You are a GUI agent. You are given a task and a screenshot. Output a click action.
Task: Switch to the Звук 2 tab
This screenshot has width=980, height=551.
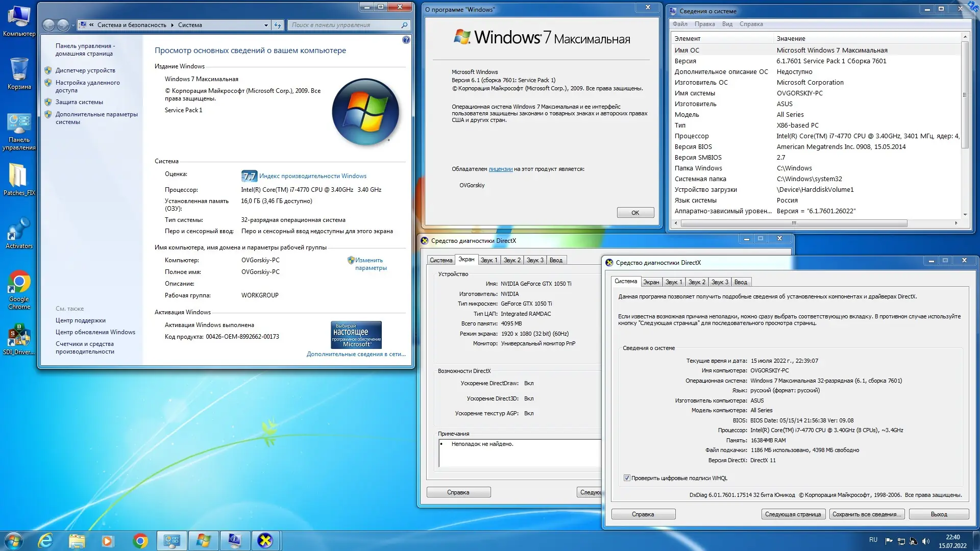[697, 282]
